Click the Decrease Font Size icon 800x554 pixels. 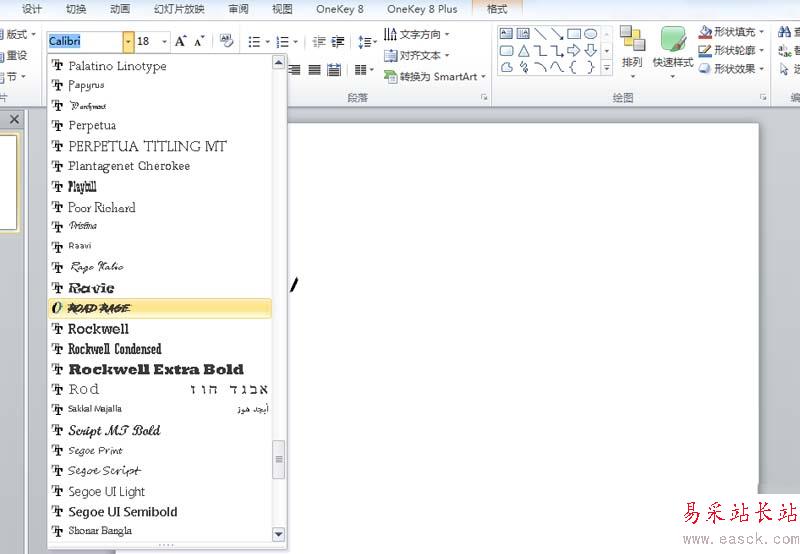pyautogui.click(x=199, y=41)
